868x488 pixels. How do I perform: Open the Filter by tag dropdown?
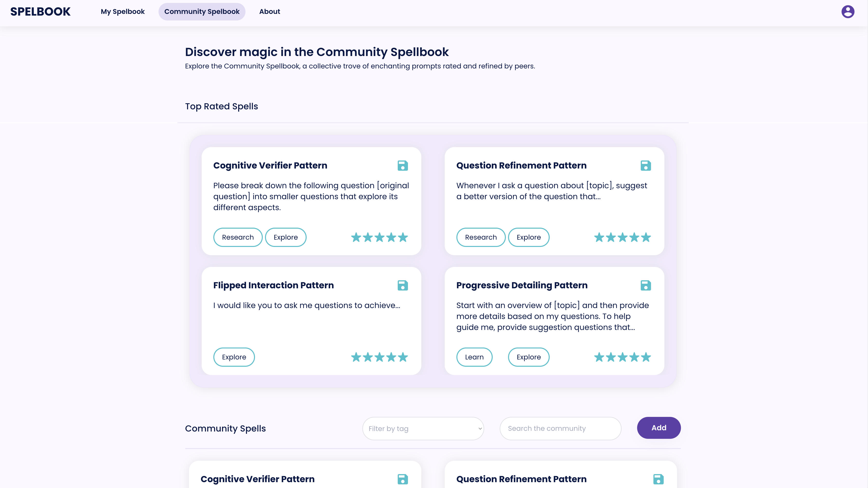(423, 428)
